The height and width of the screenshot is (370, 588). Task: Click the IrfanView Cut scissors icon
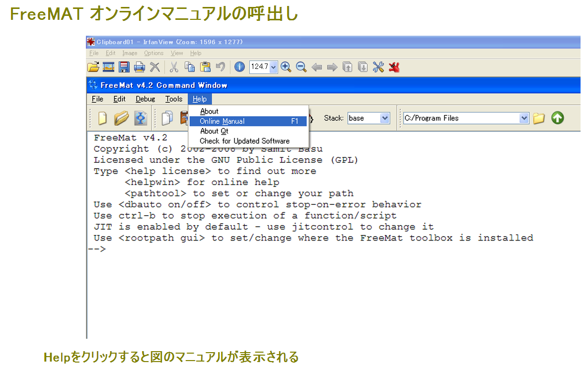pyautogui.click(x=174, y=67)
